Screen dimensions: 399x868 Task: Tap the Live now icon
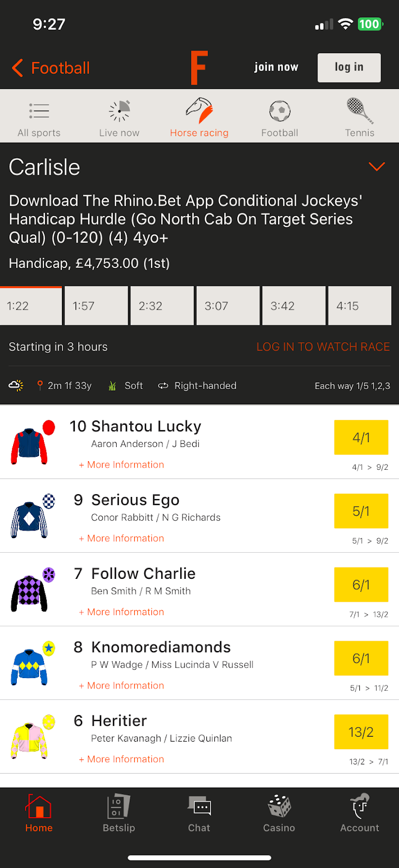coord(119,111)
